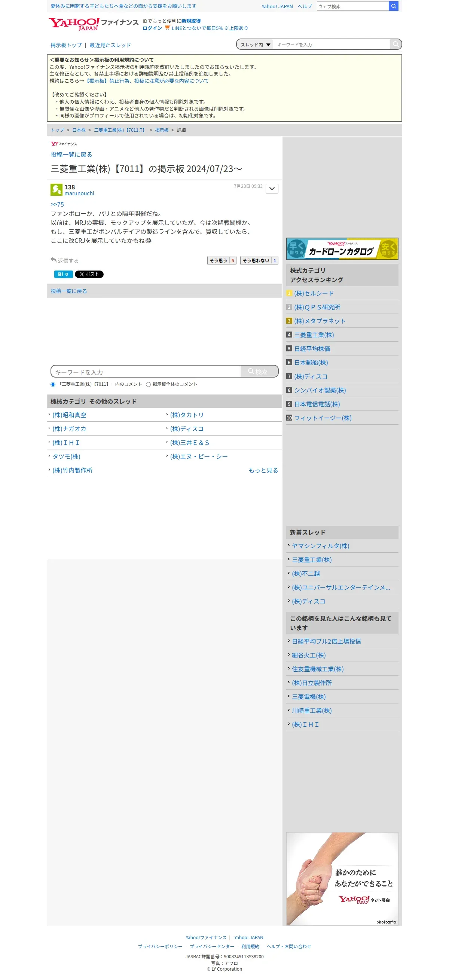Viewport: 449px width, 980px height.
Task: Open related stock 細谷火工(株)
Action: pos(309,655)
